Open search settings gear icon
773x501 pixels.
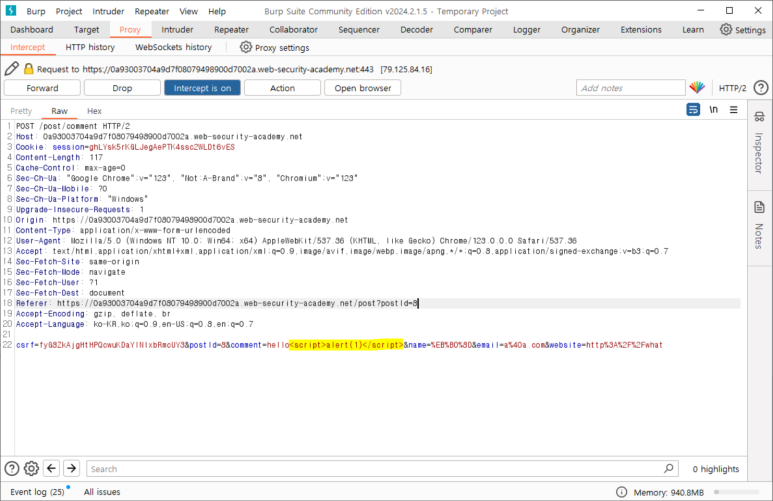pyautogui.click(x=31, y=468)
